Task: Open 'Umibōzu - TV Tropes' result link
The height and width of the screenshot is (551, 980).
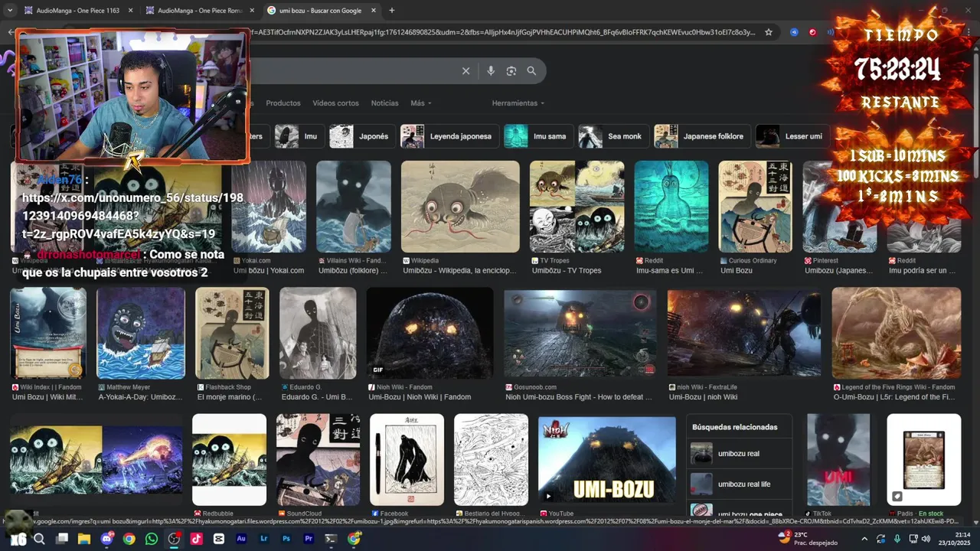Action: pos(567,271)
